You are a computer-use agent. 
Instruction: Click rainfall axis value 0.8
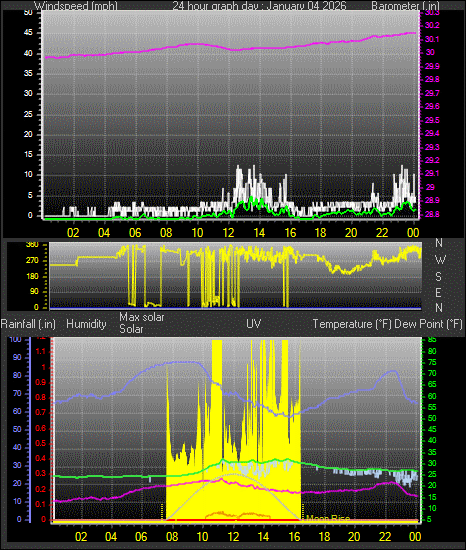pyautogui.click(x=41, y=397)
